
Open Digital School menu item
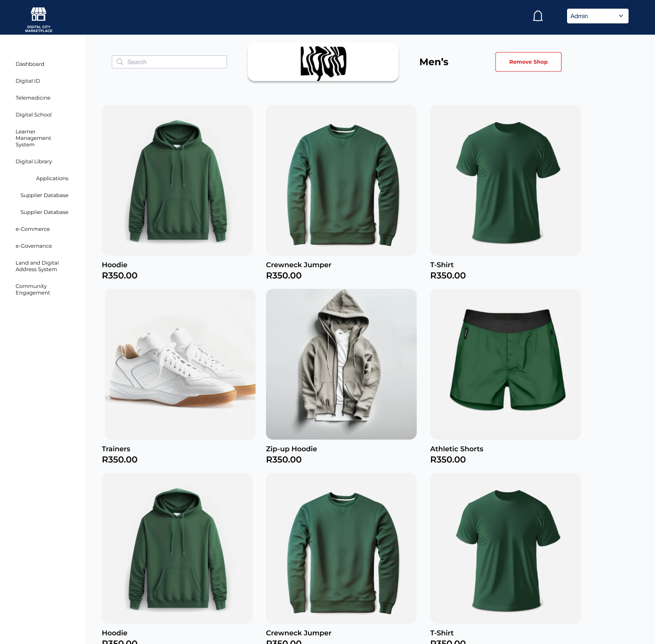pyautogui.click(x=33, y=115)
